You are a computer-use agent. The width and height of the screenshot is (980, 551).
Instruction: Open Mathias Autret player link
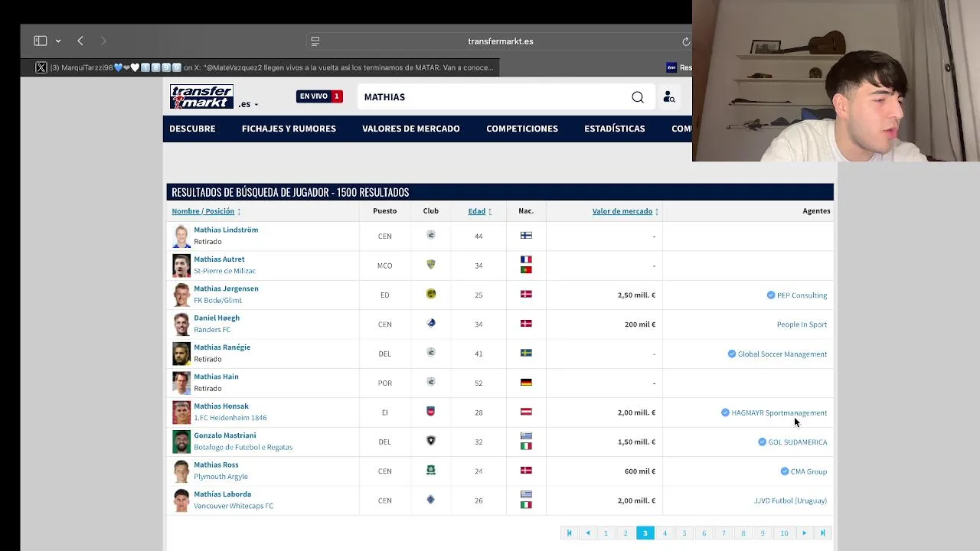pos(219,259)
